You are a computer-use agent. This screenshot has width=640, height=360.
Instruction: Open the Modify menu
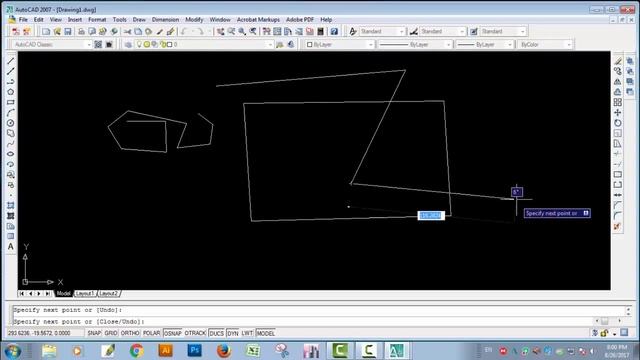coord(194,20)
